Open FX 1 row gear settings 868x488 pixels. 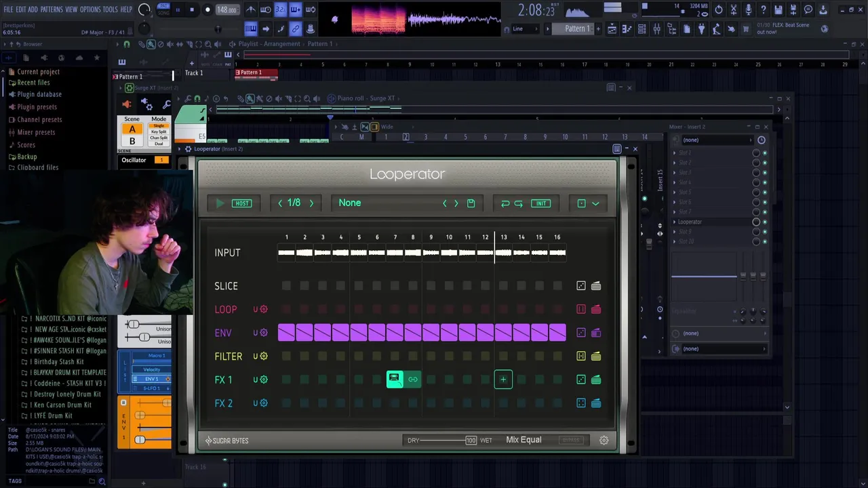264,380
